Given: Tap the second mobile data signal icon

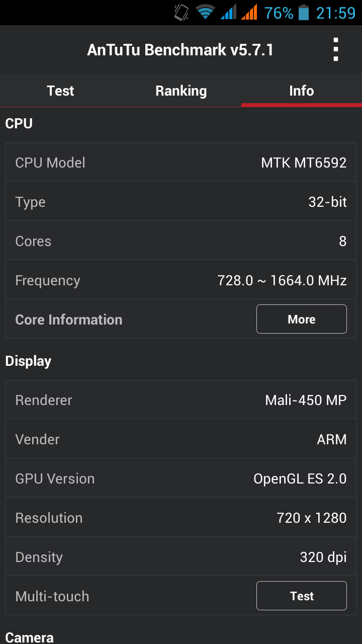Looking at the screenshot, I should point(250,12).
